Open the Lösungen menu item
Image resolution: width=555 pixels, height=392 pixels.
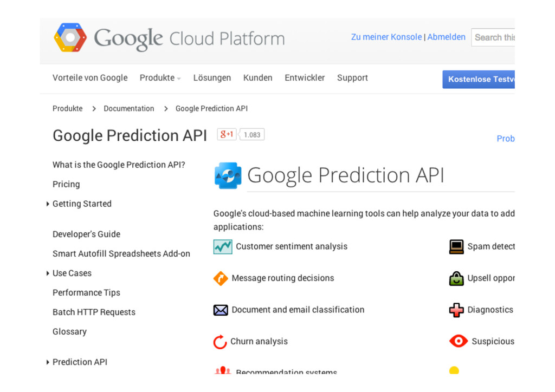(212, 78)
